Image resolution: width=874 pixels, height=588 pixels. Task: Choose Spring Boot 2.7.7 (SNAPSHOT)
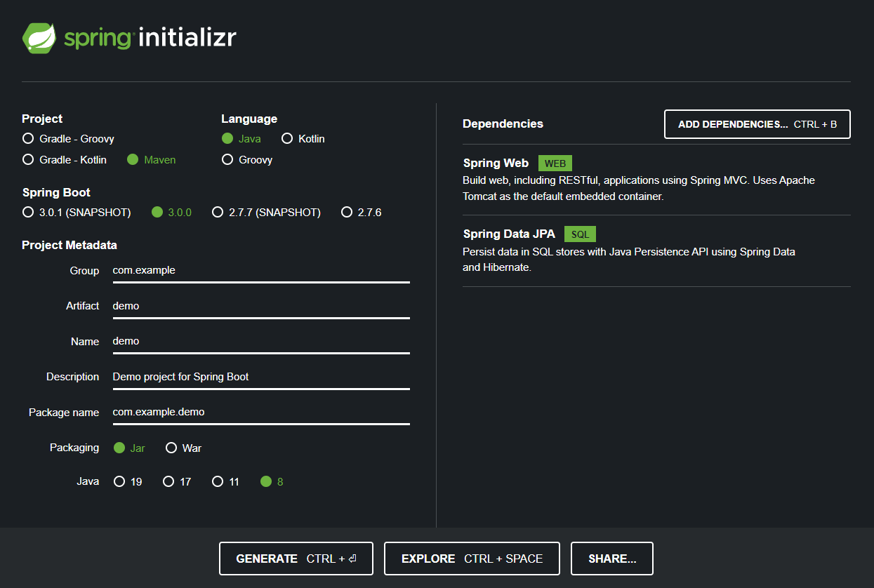pyautogui.click(x=266, y=212)
